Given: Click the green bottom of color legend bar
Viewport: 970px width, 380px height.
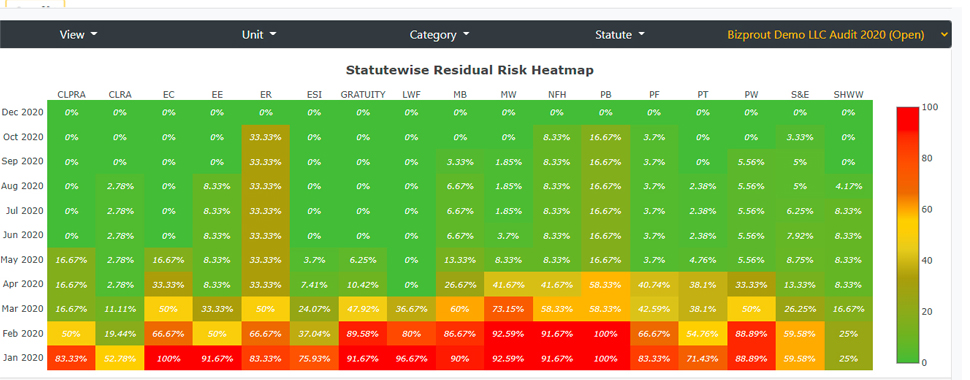Looking at the screenshot, I should [908, 356].
